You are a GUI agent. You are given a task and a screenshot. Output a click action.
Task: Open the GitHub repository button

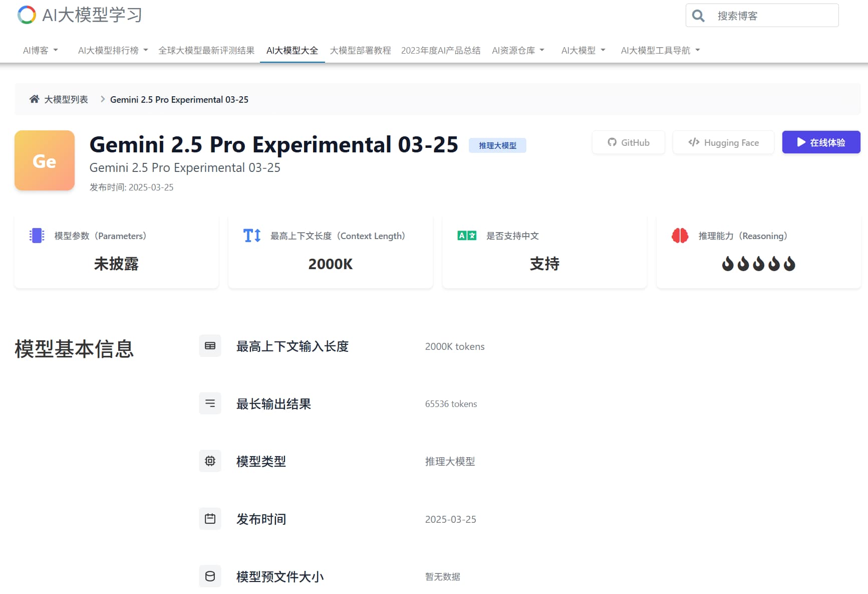tap(628, 142)
